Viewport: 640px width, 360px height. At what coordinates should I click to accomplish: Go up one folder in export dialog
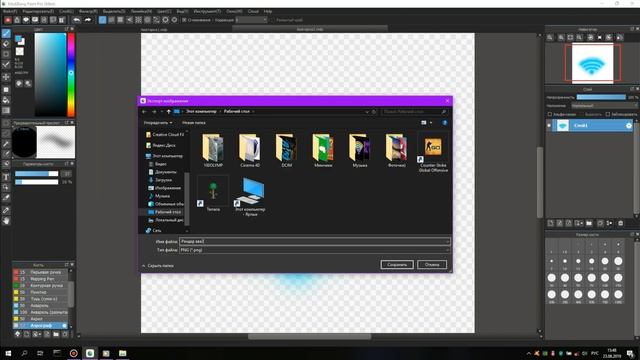[x=169, y=111]
